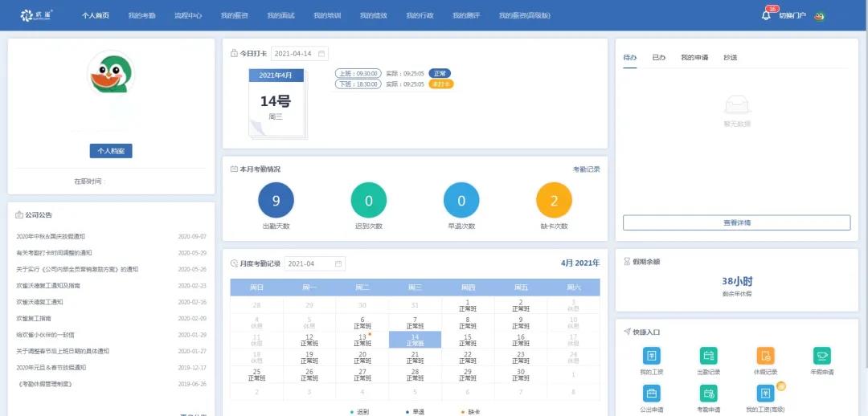This screenshot has width=868, height=416.
Task: Open the 我的工资 quick entry icon
Action: click(x=651, y=356)
